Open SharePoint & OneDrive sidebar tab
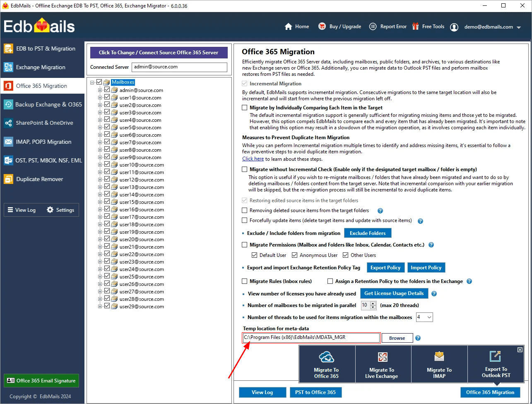The image size is (532, 404). [44, 123]
